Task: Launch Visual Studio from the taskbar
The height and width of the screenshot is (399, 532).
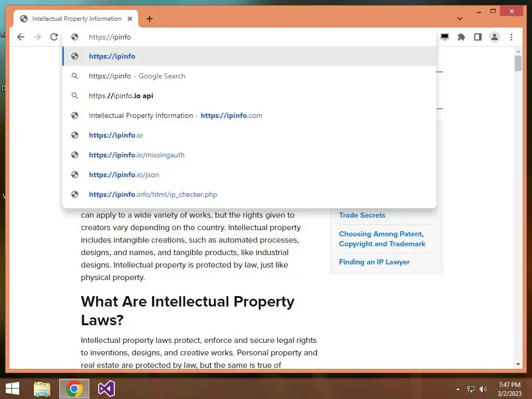Action: [x=106, y=389]
